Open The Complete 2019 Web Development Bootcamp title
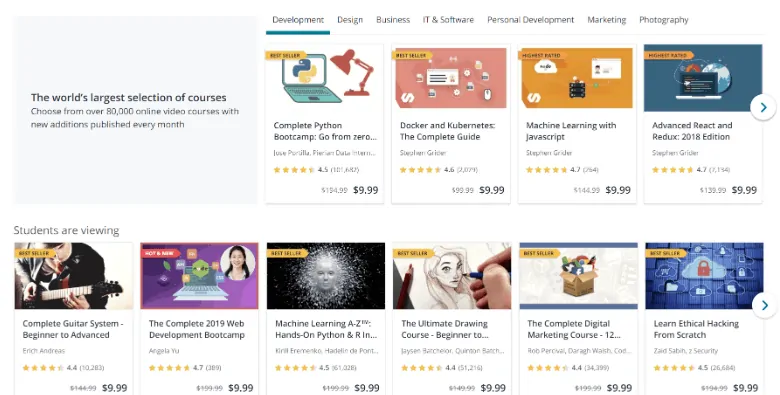Screen dimensions: 780x395 pyautogui.click(x=196, y=329)
